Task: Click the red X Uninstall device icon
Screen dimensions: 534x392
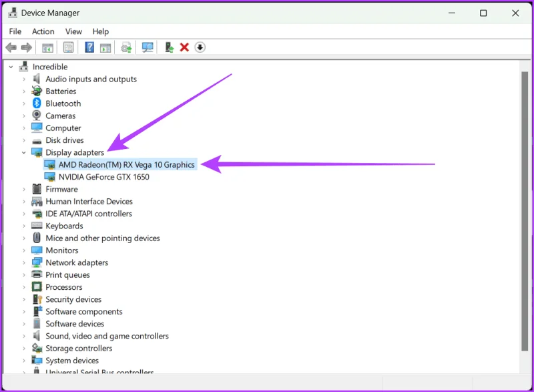Action: tap(184, 47)
